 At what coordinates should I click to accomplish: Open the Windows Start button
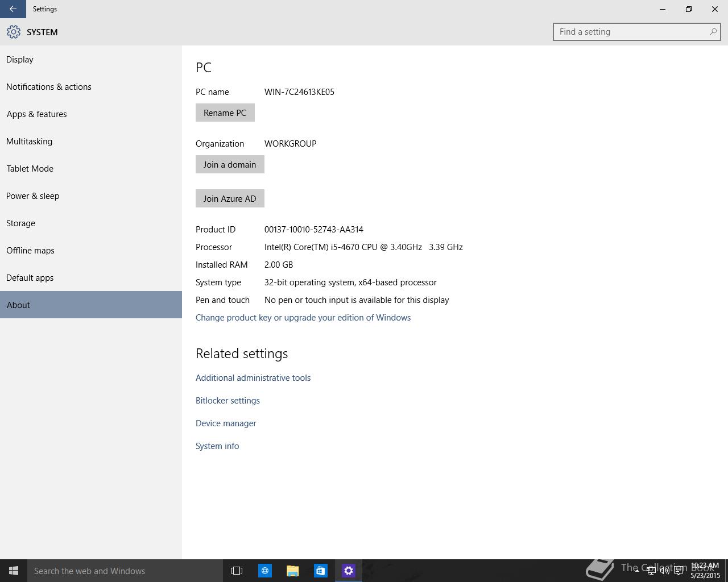(14, 571)
